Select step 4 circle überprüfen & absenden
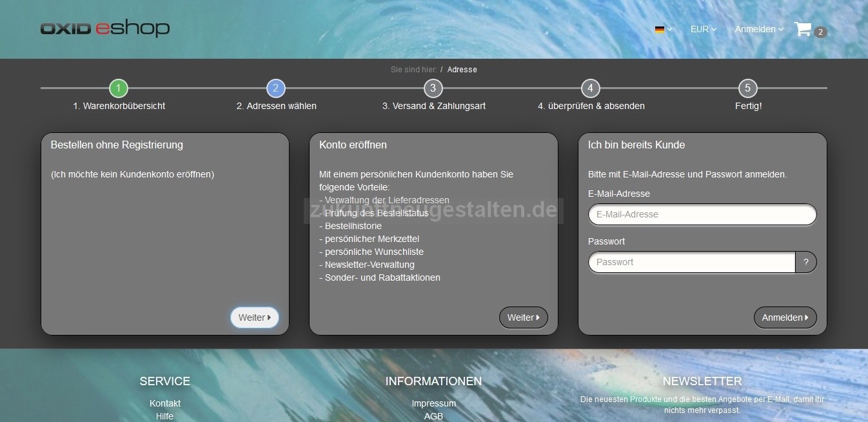 click(x=591, y=88)
